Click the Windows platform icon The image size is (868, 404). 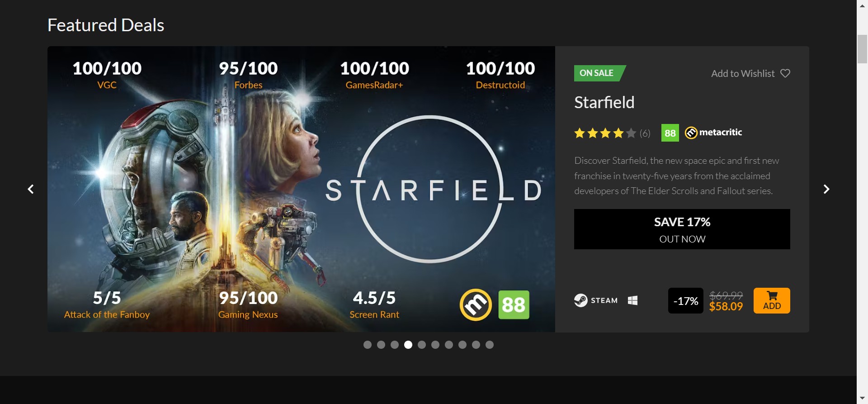632,300
